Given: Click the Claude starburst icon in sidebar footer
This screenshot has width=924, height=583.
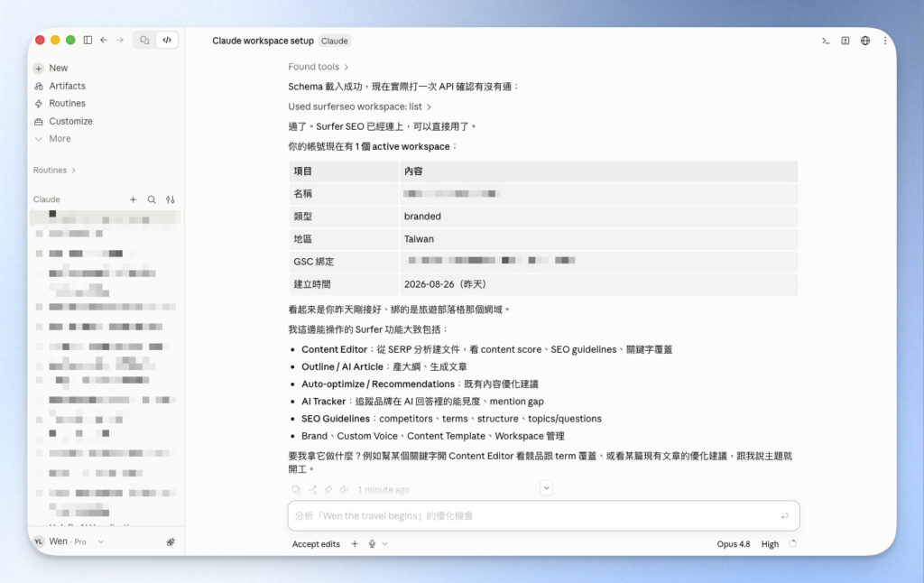Looking at the screenshot, I should click(x=171, y=541).
